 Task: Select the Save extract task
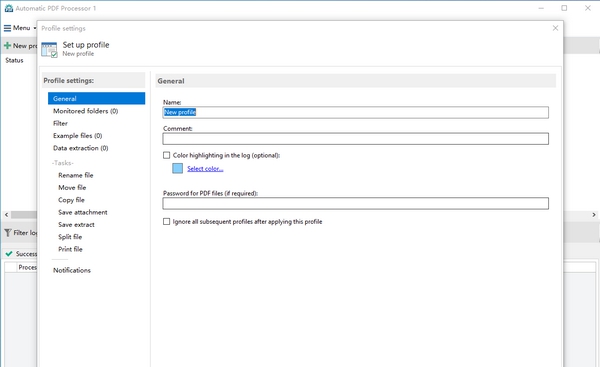76,225
